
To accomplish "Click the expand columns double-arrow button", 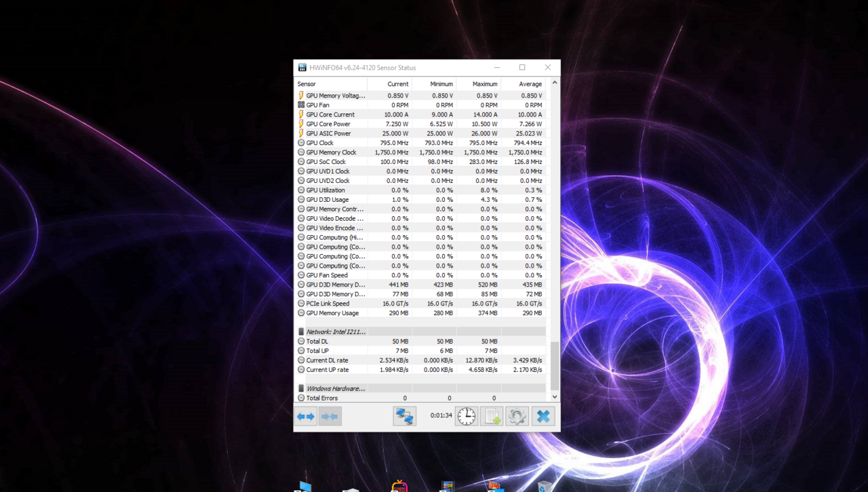I will point(306,416).
